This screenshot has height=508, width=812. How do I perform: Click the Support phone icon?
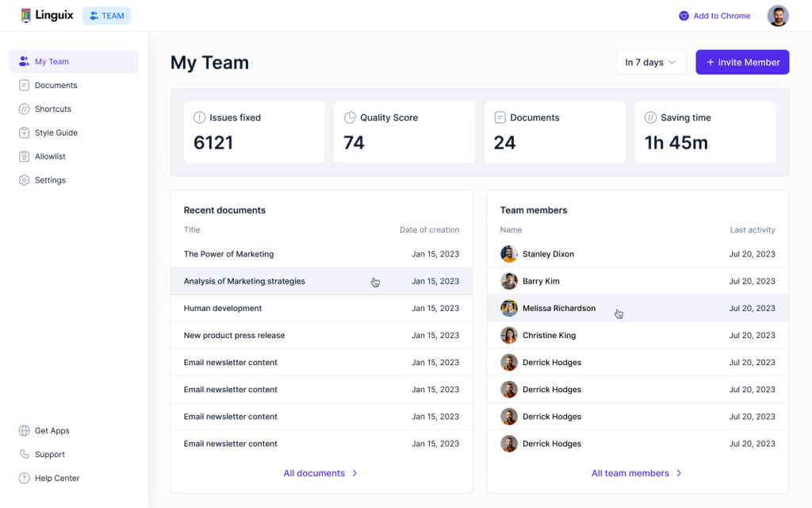24,455
